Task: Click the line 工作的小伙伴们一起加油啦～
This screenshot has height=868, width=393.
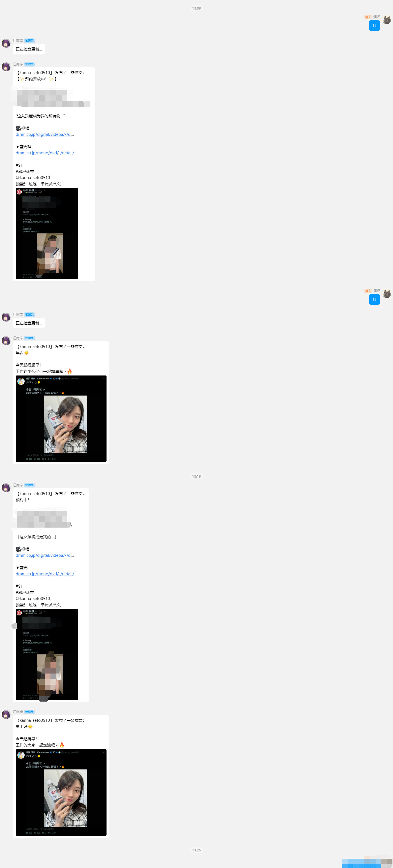Action: click(x=44, y=371)
